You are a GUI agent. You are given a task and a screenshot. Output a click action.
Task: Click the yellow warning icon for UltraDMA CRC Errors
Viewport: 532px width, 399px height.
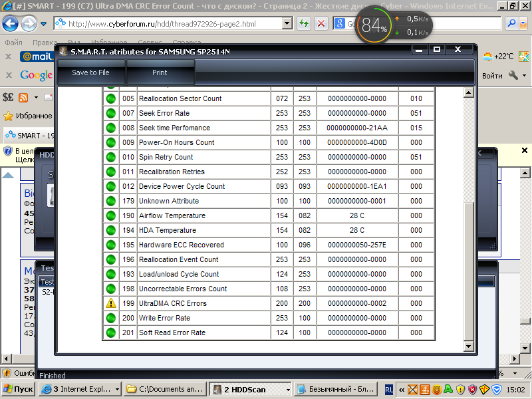[110, 303]
